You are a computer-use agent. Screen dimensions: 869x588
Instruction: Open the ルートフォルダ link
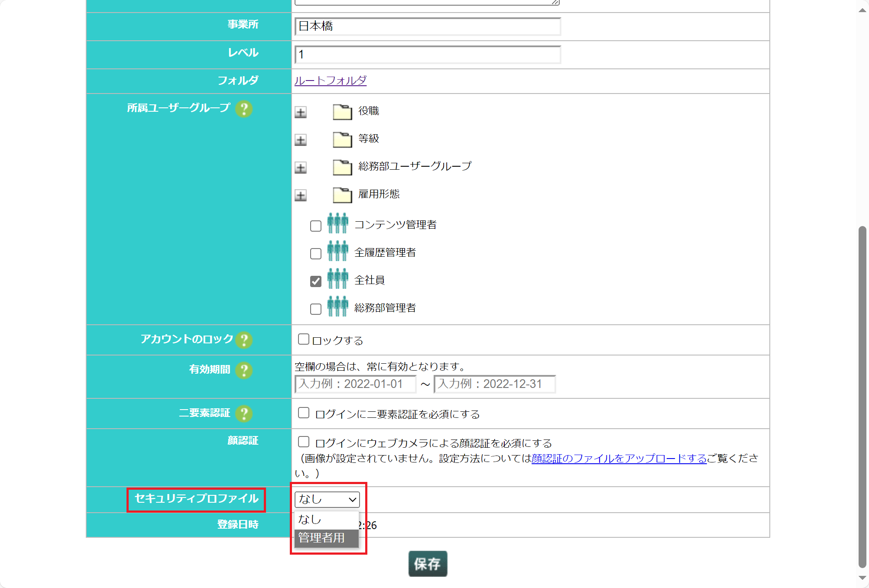331,81
